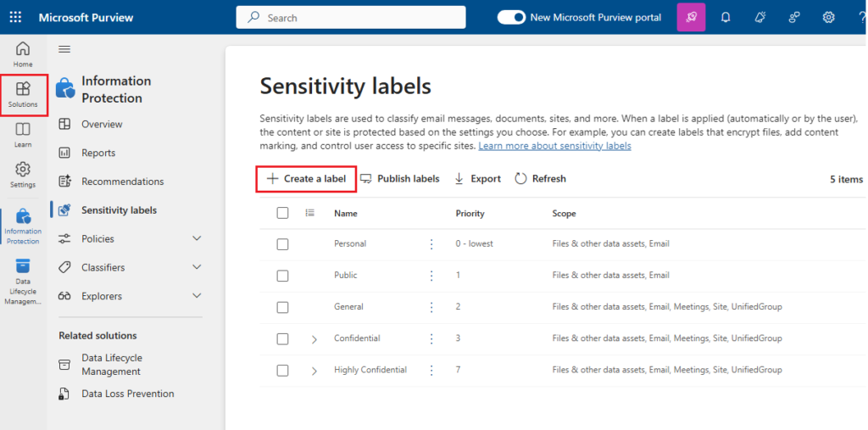
Task: Open the app launcher waffle icon
Action: 16,17
